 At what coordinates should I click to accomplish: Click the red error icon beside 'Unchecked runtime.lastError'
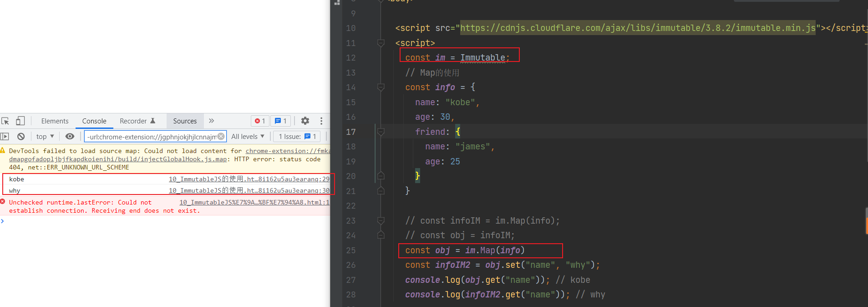[3, 202]
